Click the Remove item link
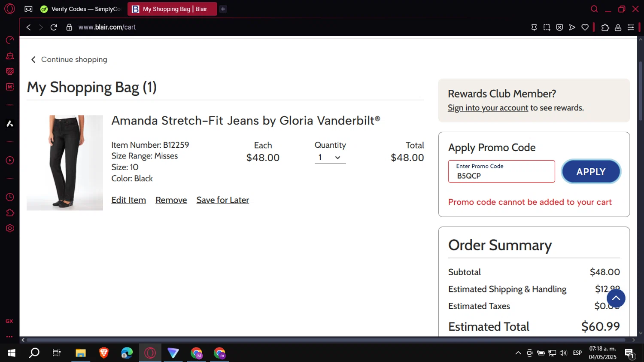 171,200
